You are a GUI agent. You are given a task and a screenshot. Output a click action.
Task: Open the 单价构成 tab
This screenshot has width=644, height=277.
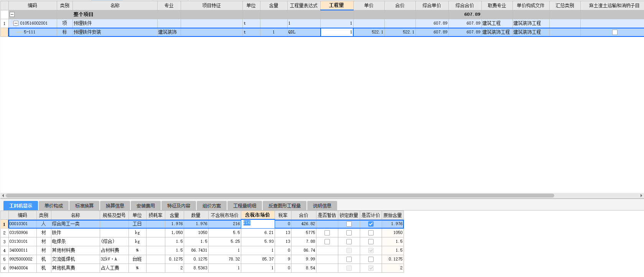coord(53,206)
